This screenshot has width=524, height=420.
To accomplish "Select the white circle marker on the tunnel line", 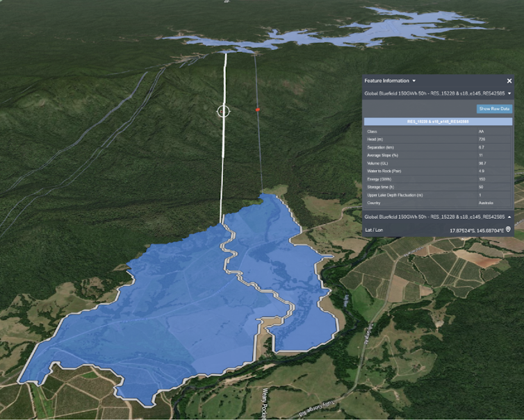I will [x=223, y=111].
